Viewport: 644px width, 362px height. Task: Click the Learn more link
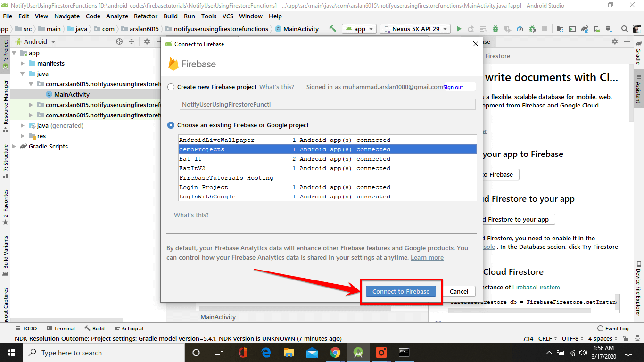point(427,257)
